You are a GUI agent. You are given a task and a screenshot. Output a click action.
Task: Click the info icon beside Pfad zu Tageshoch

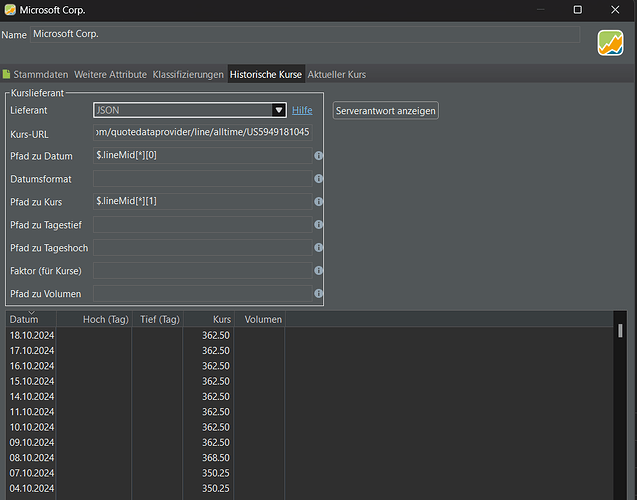tap(319, 248)
